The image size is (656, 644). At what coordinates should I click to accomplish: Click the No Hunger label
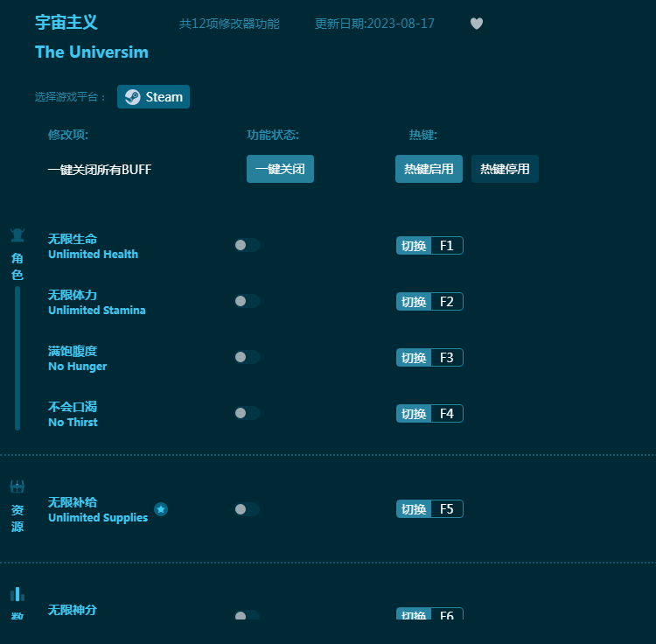77,367
